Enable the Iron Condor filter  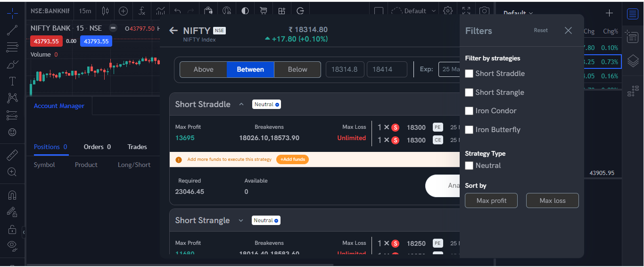point(469,111)
